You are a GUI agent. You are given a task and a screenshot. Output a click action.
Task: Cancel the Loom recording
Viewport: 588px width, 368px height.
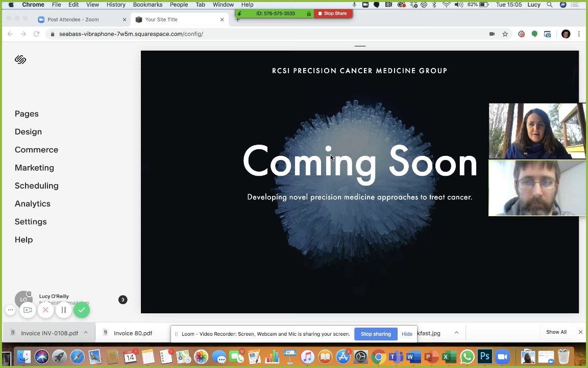point(46,310)
